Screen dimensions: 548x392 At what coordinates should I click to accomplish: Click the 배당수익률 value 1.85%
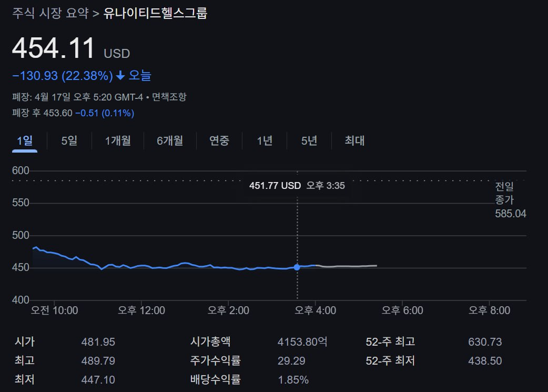coord(293,380)
